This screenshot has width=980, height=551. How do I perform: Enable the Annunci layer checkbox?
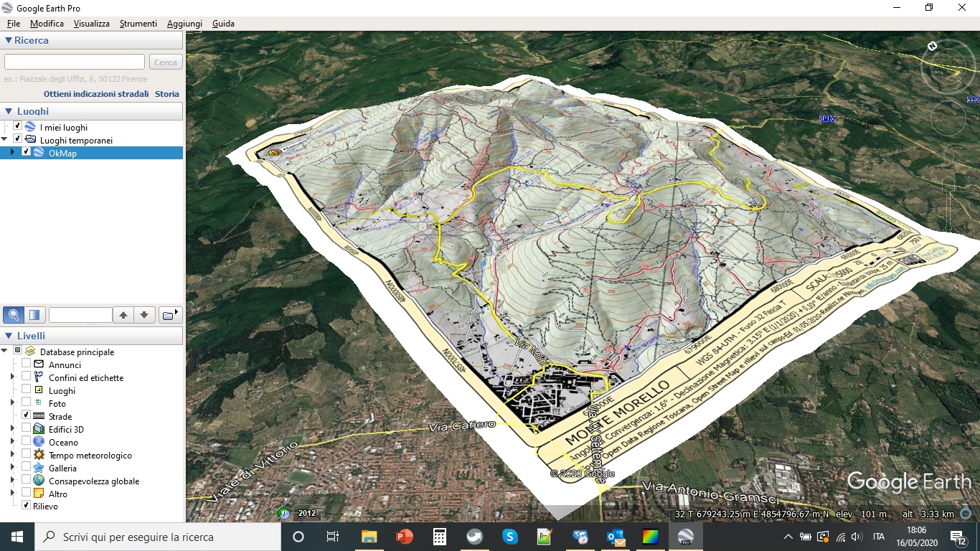click(27, 364)
